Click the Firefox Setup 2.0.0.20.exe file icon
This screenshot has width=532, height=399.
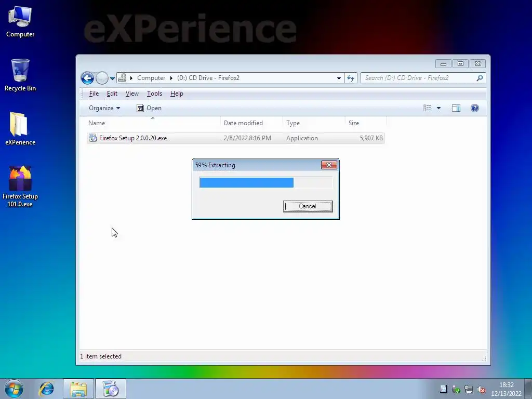coord(92,138)
